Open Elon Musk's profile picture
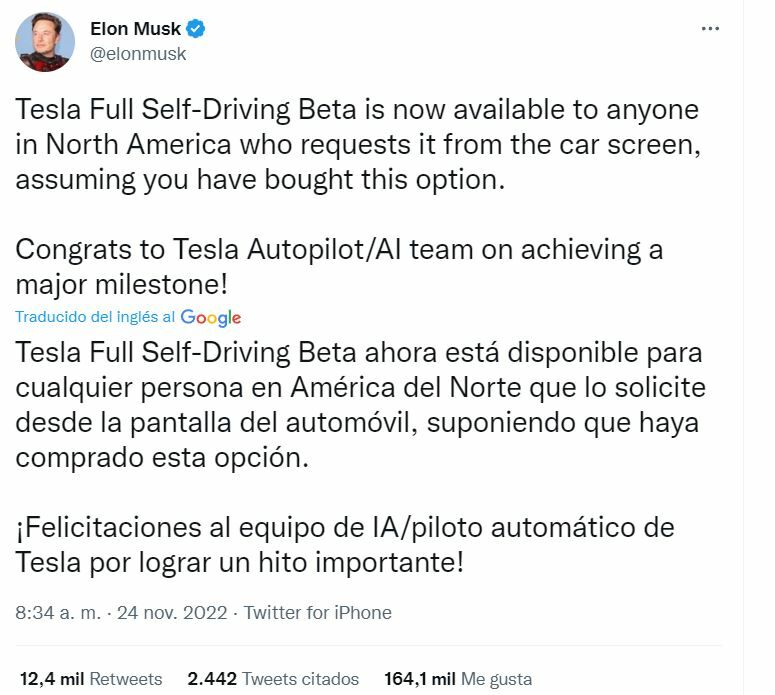Viewport: 775px width, 695px height. point(44,42)
